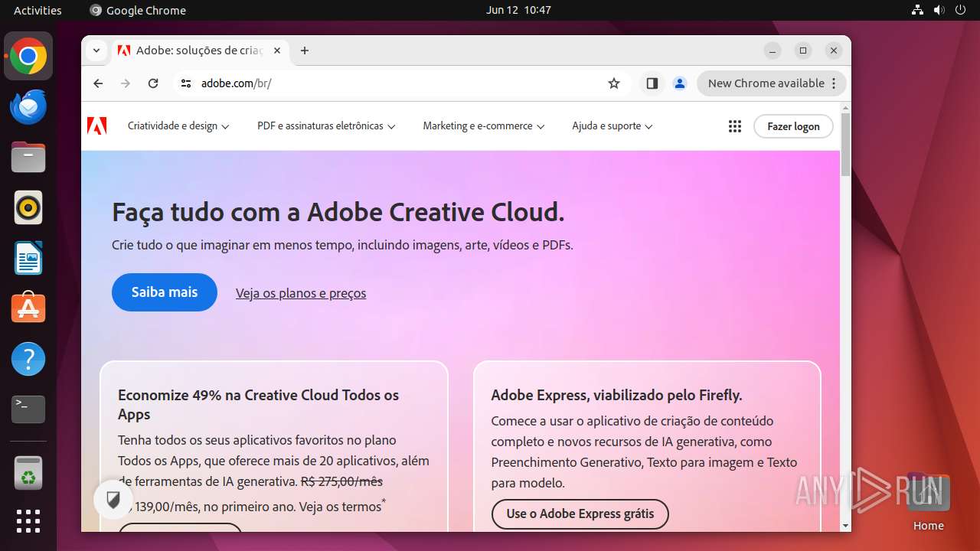Click the Fazer logon button
This screenshot has height=551, width=980.
tap(793, 126)
